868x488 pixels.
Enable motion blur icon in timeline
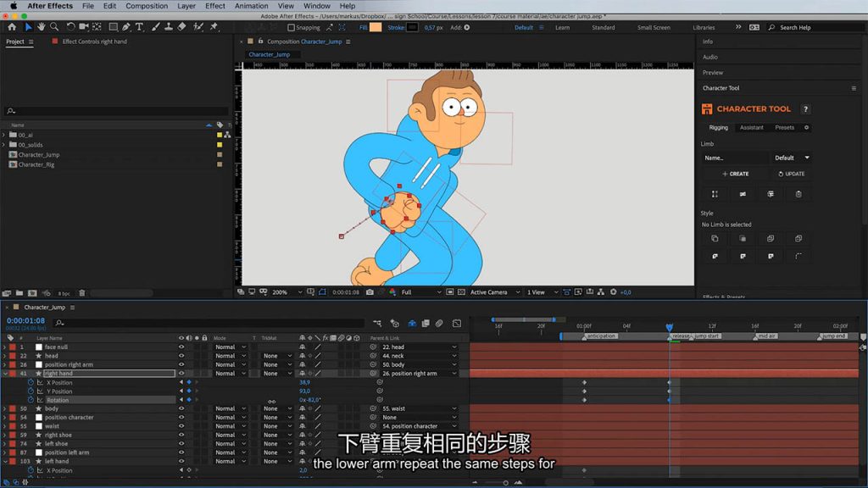[439, 323]
